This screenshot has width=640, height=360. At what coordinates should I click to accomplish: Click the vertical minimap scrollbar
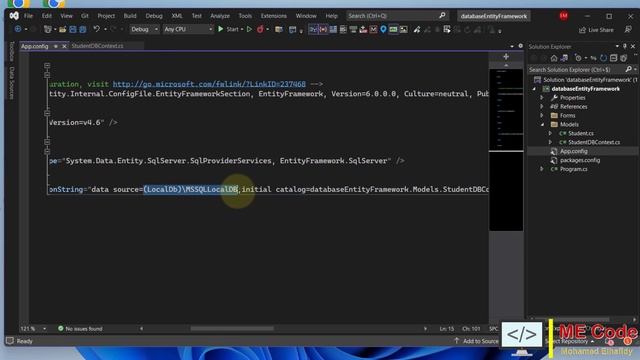pos(506,150)
